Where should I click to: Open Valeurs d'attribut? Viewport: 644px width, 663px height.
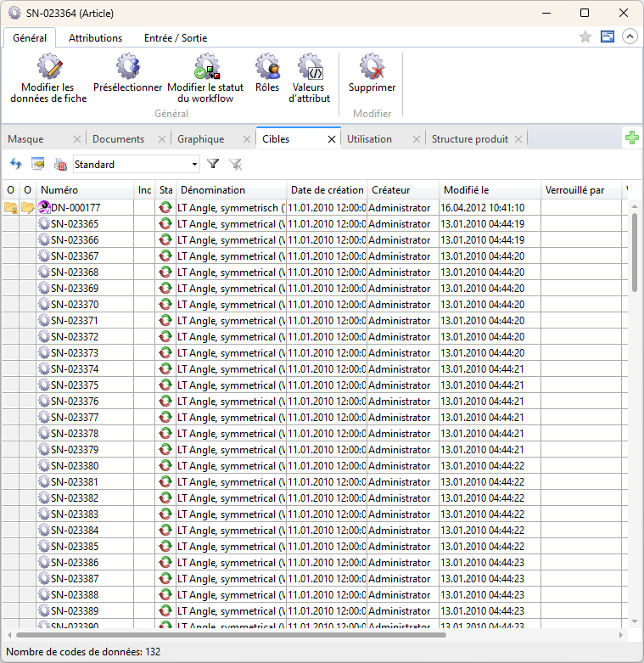(310, 67)
